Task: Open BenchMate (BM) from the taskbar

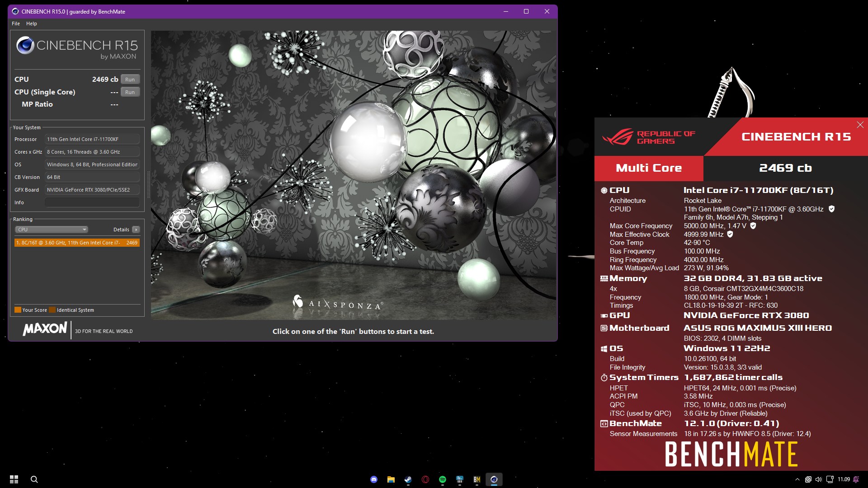Action: (477, 479)
